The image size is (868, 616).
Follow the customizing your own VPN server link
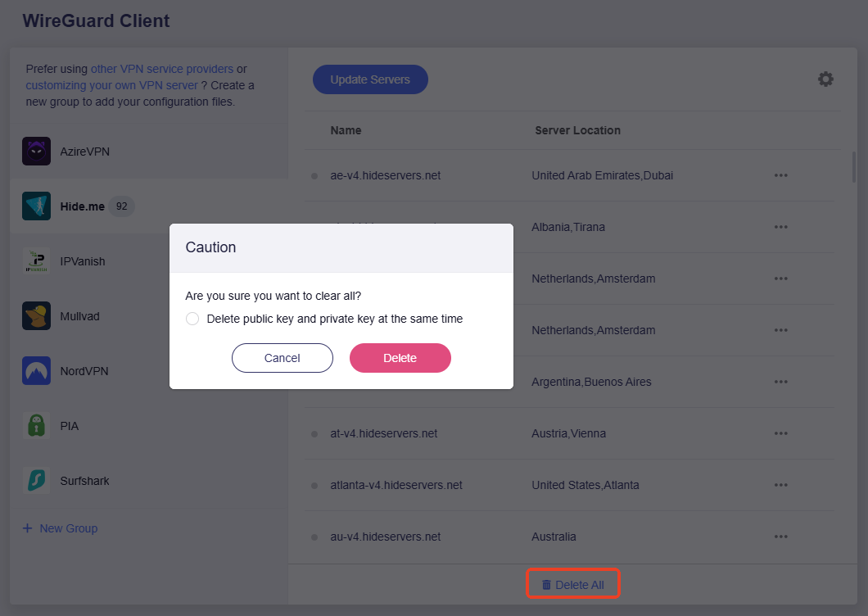point(111,85)
